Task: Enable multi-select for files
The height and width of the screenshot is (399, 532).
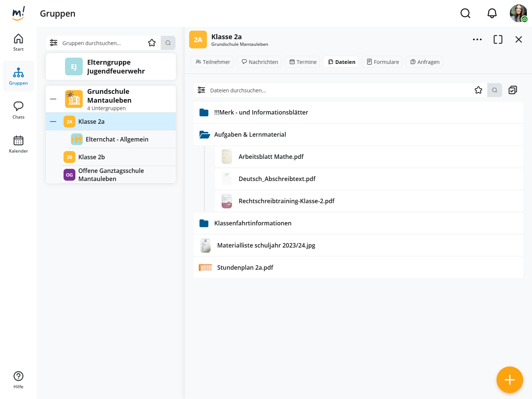Action: [512, 90]
